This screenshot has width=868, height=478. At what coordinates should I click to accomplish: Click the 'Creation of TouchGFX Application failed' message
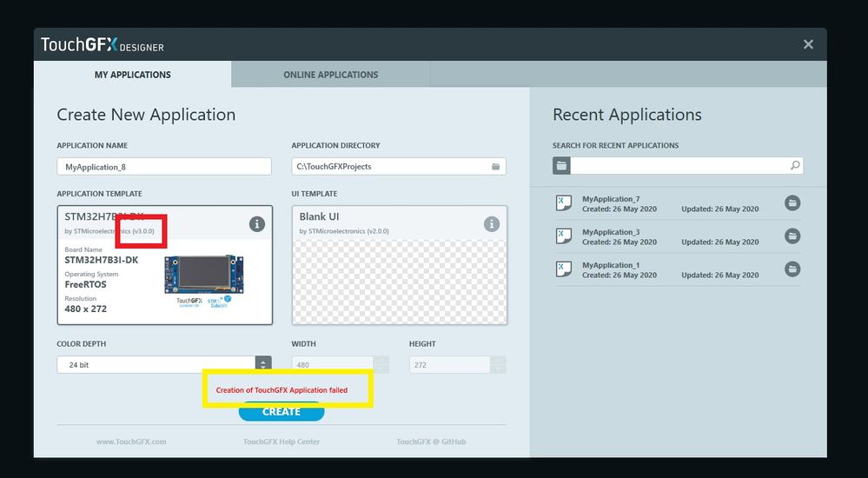(282, 390)
